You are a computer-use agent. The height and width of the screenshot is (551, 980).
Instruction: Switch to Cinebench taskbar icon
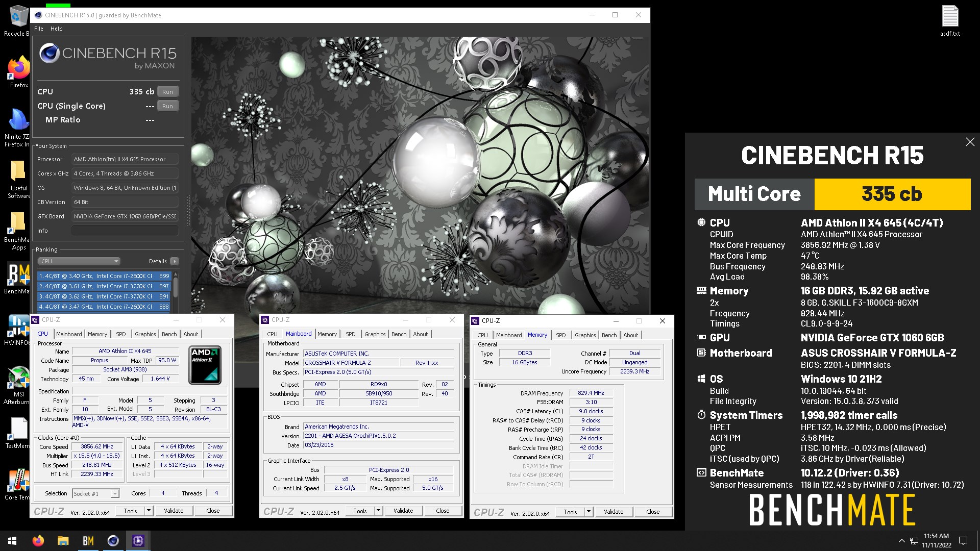(113, 541)
